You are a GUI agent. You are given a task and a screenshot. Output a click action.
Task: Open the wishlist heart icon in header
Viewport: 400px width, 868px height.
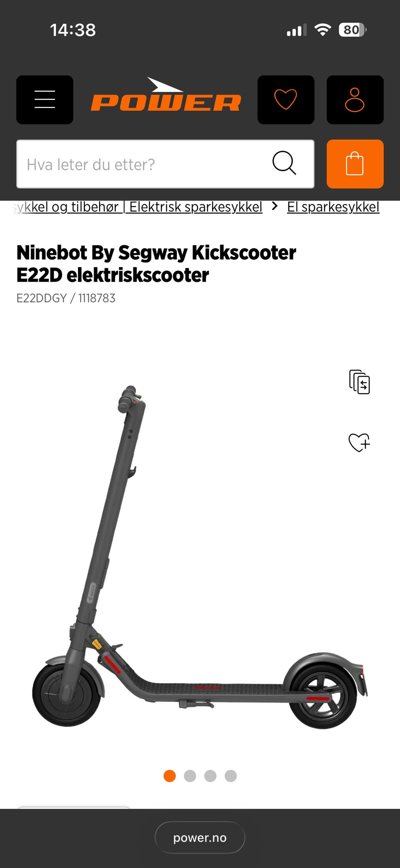coord(286,100)
